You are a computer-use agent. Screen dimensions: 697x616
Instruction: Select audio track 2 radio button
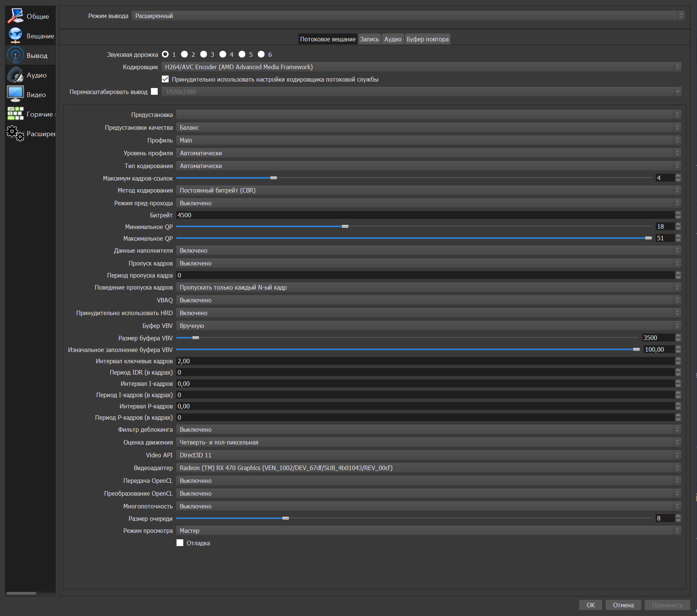tap(184, 55)
